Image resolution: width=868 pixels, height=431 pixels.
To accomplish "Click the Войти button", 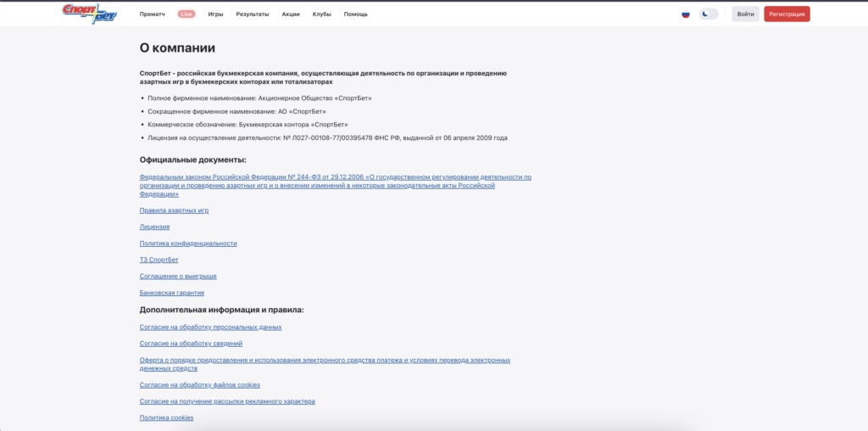I will pos(746,14).
